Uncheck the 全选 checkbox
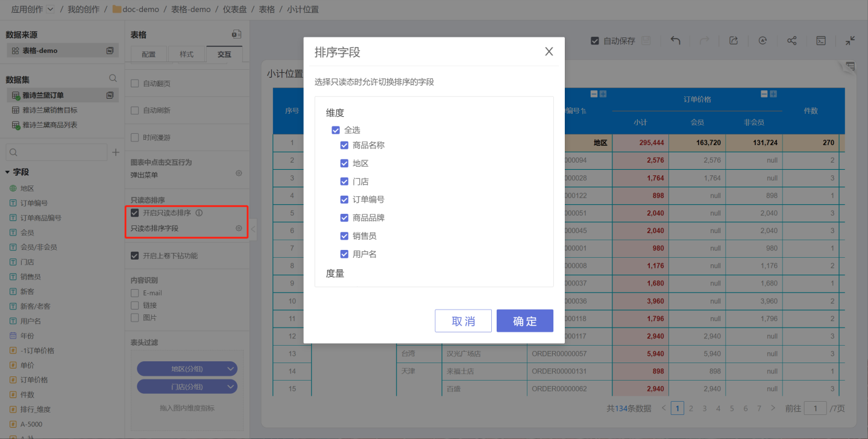868x439 pixels. (336, 130)
